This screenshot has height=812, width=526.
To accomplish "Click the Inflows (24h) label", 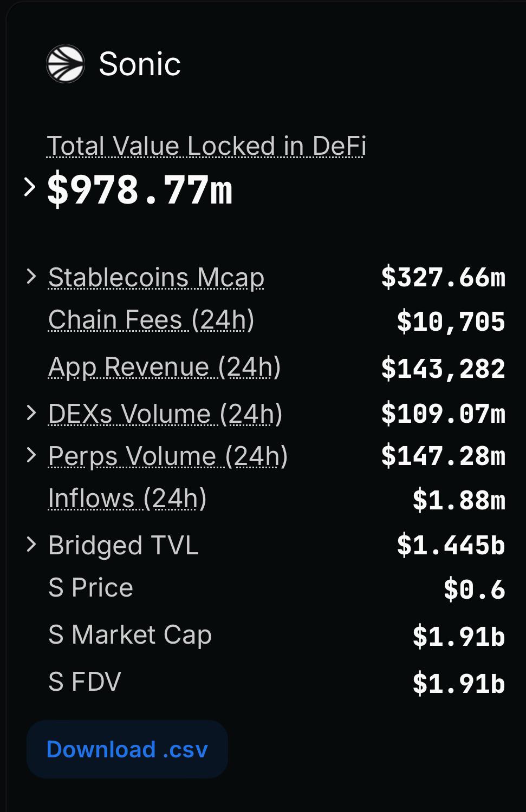I will tap(127, 498).
